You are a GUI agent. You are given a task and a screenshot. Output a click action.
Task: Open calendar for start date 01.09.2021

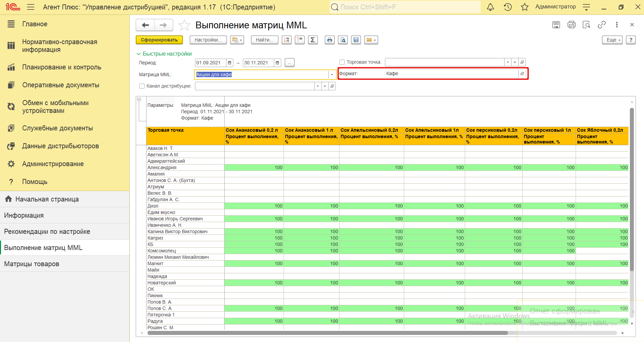tap(230, 63)
